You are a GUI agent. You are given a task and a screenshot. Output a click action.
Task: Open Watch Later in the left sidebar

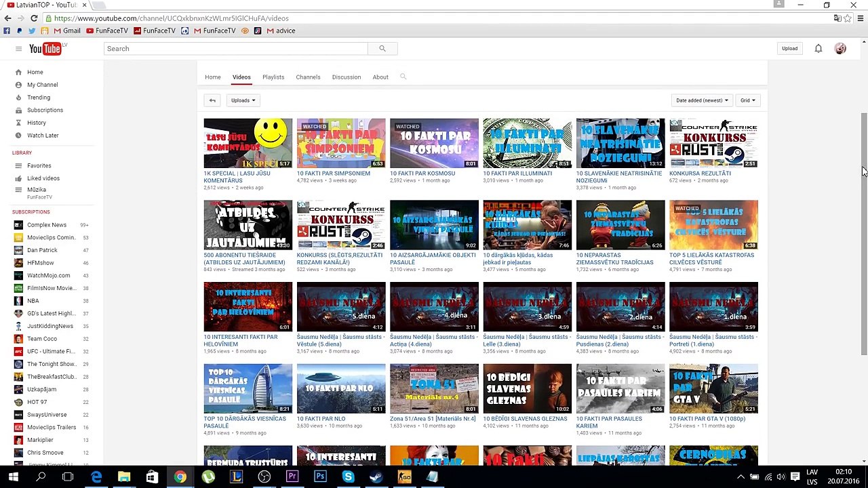point(43,136)
